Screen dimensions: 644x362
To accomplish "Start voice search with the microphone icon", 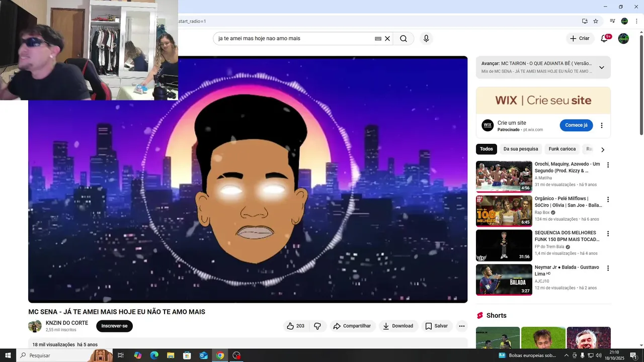I will click(x=426, y=39).
